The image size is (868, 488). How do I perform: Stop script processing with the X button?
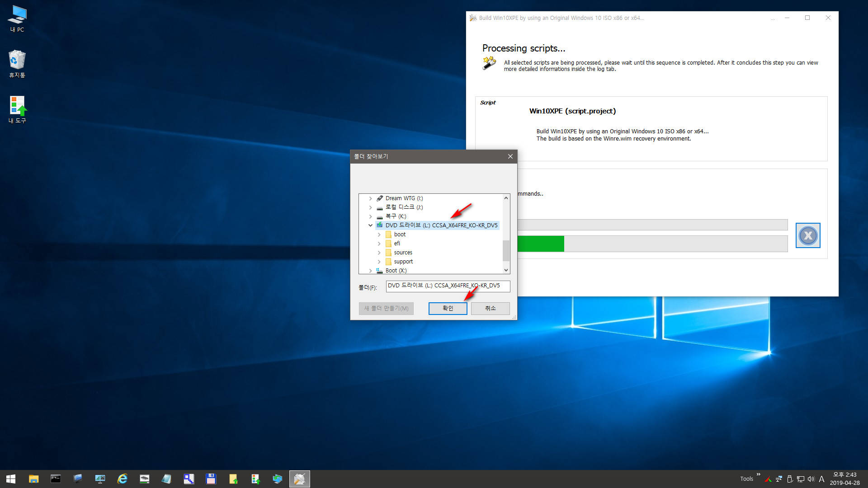coord(808,235)
